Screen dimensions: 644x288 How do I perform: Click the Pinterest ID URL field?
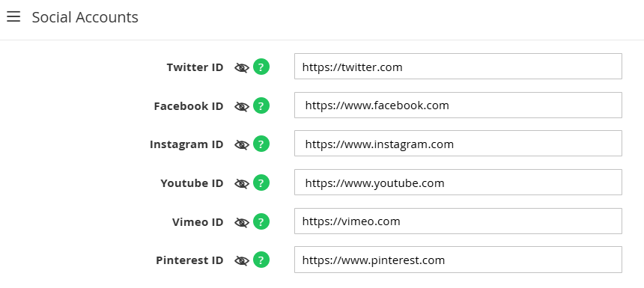458,260
